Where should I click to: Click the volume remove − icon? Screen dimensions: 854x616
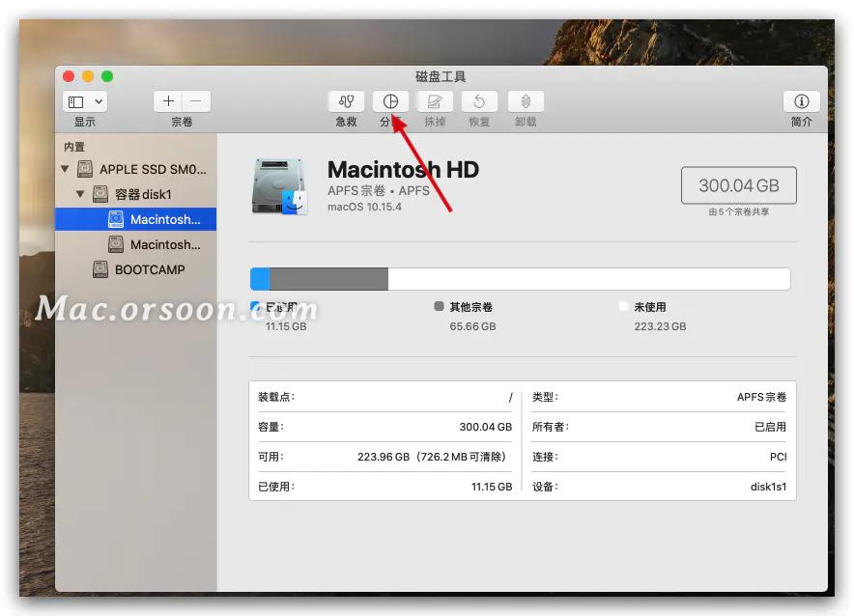pos(195,100)
